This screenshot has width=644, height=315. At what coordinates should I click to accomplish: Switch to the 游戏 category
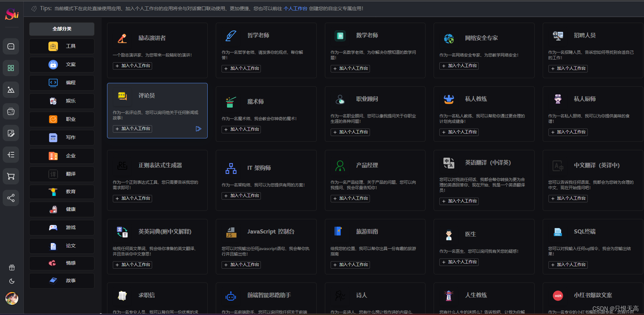coord(62,228)
